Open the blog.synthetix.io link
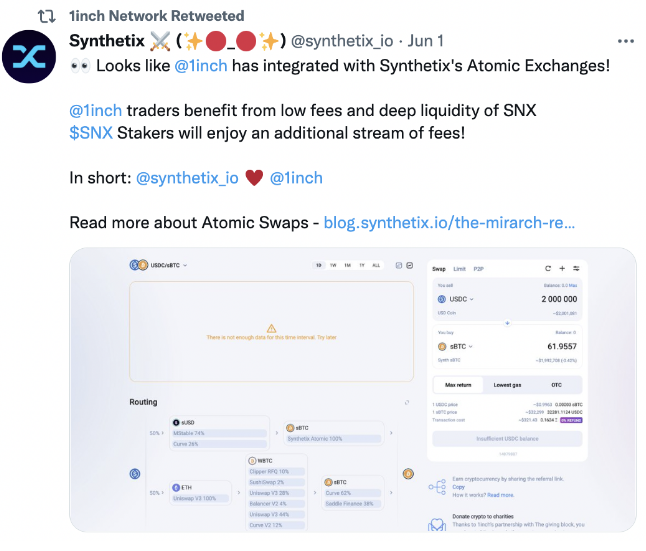Screen dimensions: 646x551 click(x=449, y=223)
